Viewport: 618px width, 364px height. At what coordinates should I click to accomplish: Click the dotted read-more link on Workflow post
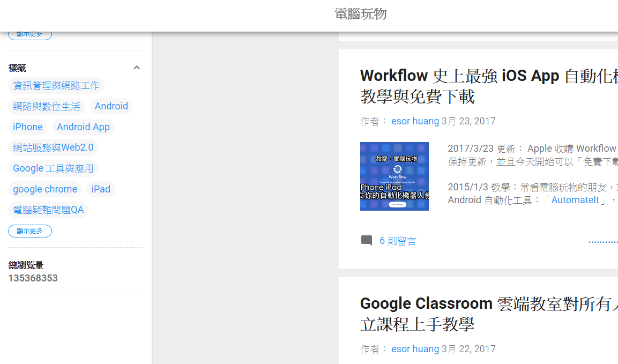point(603,242)
